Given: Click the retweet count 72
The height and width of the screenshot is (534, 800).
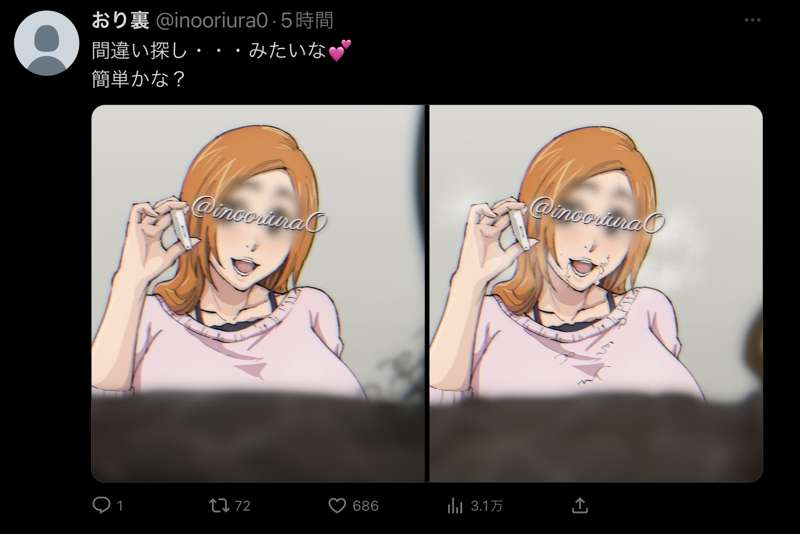Looking at the screenshot, I should tap(242, 505).
